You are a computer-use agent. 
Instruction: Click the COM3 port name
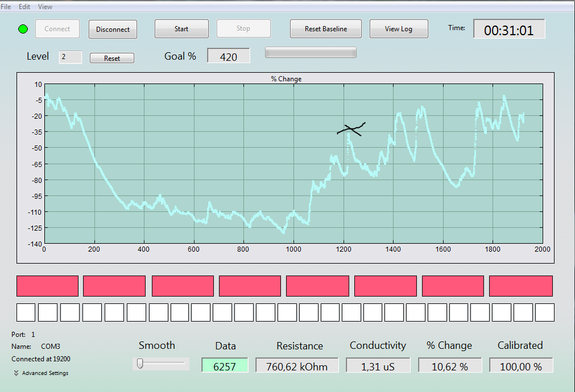point(51,347)
